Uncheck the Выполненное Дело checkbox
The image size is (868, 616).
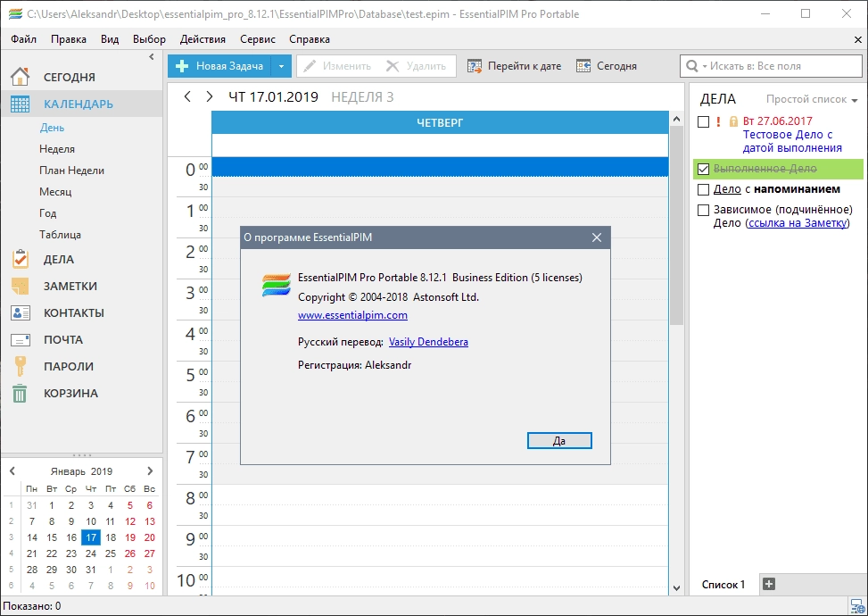pyautogui.click(x=704, y=169)
